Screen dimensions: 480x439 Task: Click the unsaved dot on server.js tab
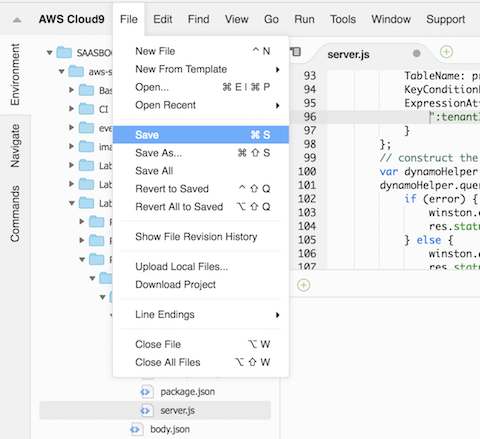point(416,53)
